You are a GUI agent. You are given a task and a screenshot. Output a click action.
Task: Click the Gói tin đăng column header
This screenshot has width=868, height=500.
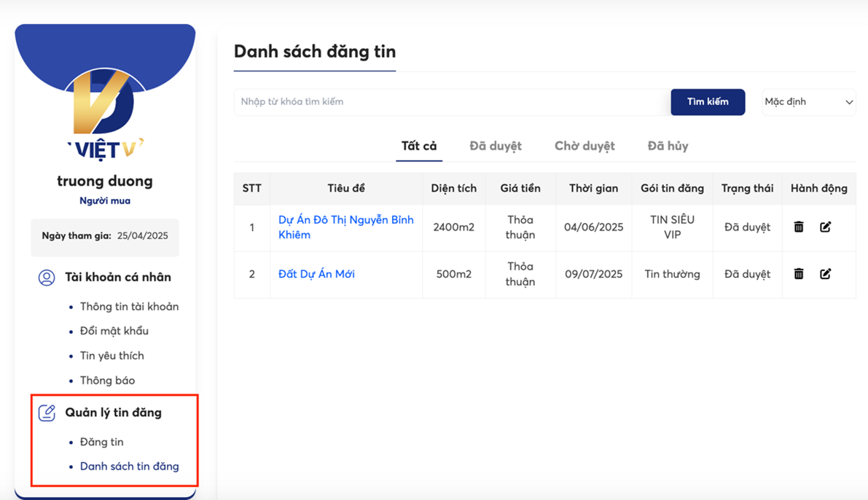[672, 188]
